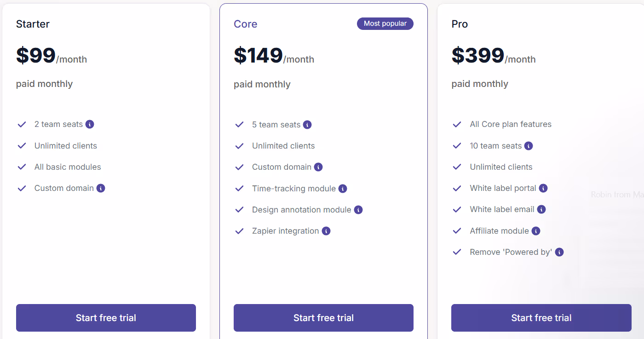644x339 pixels.
Task: Click checkmark beside All Core plan features
Action: pos(457,125)
